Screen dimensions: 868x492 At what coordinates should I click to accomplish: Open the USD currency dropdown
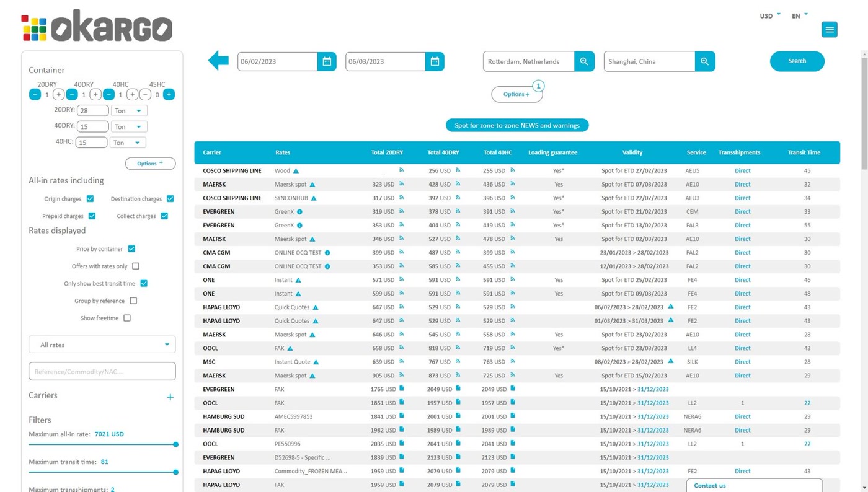[x=770, y=15]
